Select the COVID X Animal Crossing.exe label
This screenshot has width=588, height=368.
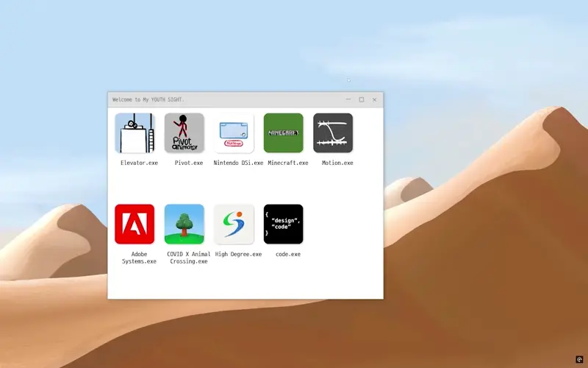[x=189, y=258]
